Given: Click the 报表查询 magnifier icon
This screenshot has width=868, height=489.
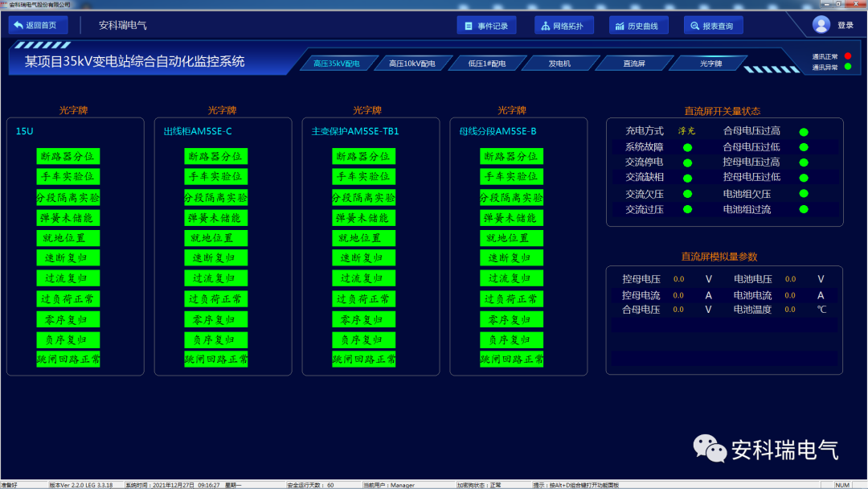Looking at the screenshot, I should (694, 26).
